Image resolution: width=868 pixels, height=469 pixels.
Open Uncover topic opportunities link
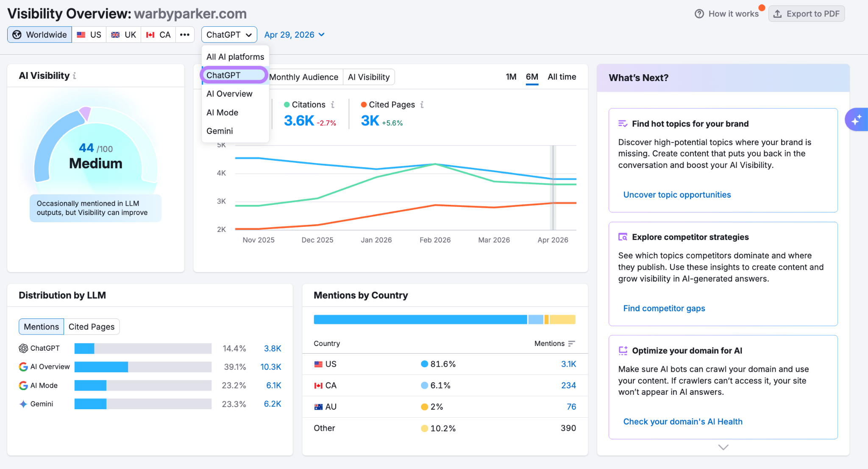pyautogui.click(x=677, y=195)
